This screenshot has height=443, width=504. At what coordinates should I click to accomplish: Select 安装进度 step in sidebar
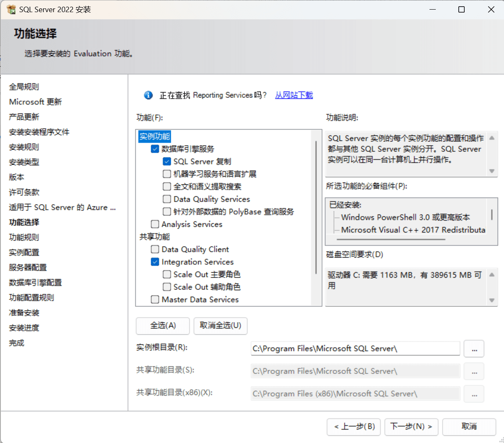pyautogui.click(x=24, y=328)
